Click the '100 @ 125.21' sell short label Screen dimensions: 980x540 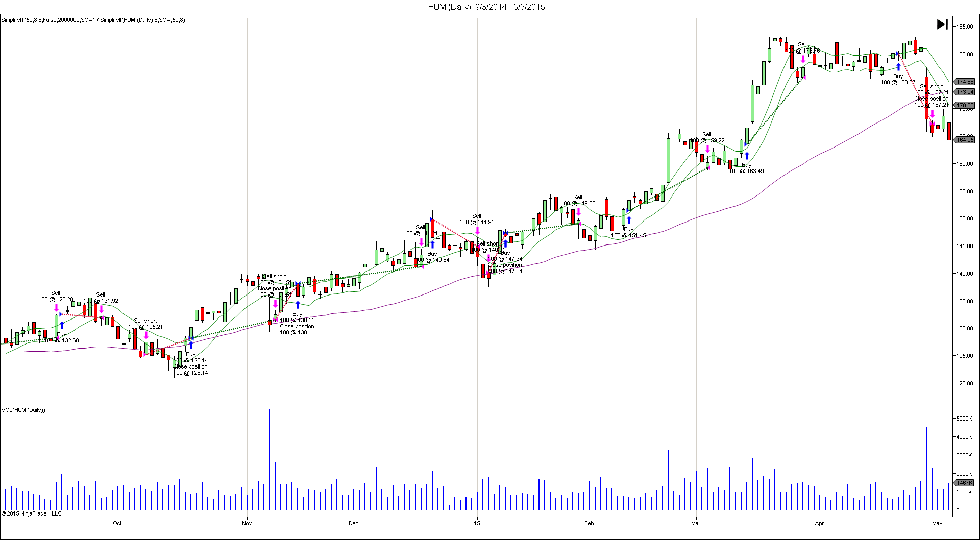(145, 327)
